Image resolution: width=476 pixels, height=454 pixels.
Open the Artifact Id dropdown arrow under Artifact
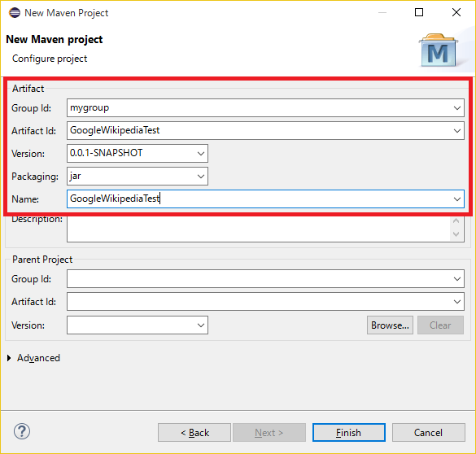456,131
